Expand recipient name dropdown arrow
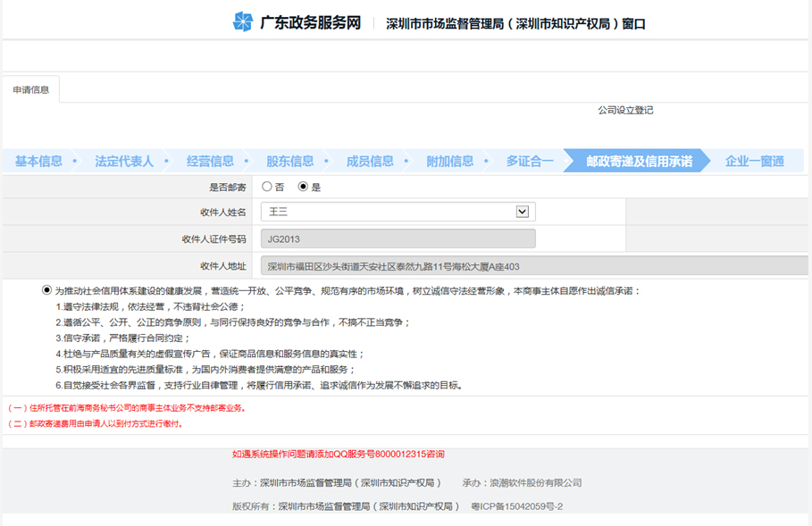Screen dimensions: 812x526 click(523, 212)
